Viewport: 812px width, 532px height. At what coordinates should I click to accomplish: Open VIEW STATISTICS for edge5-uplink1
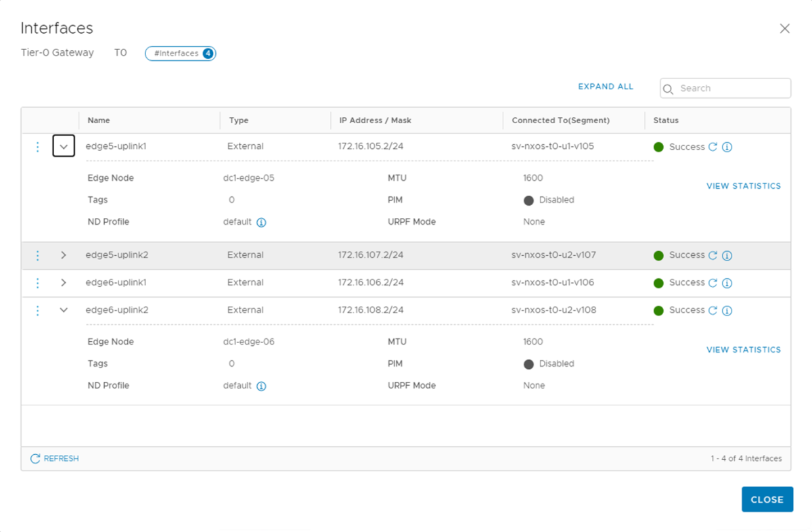[x=744, y=185]
